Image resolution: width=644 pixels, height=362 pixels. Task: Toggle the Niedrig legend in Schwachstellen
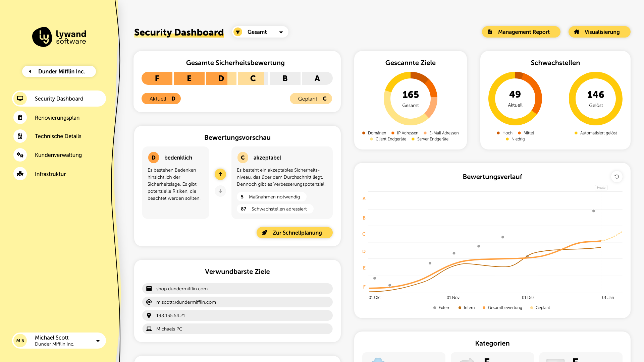point(515,139)
